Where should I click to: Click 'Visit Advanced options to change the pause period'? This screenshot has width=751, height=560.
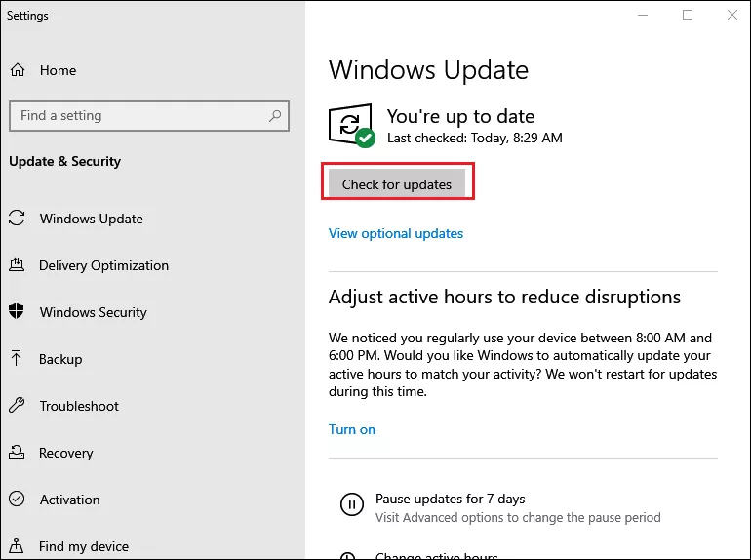tap(518, 517)
